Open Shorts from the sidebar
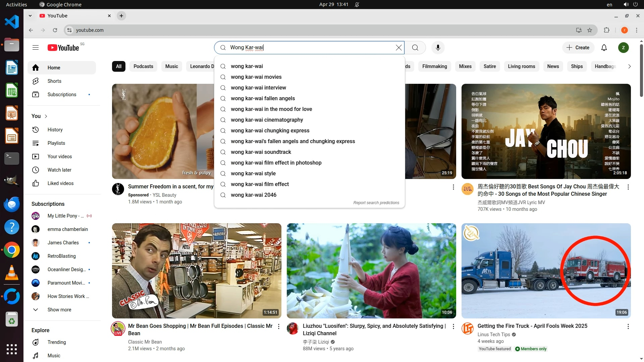 point(54,81)
